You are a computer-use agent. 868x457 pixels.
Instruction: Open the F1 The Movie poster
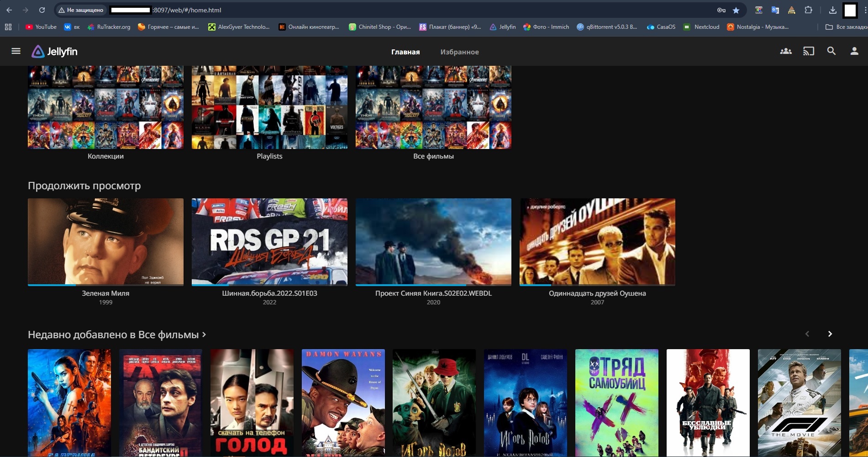(x=800, y=403)
